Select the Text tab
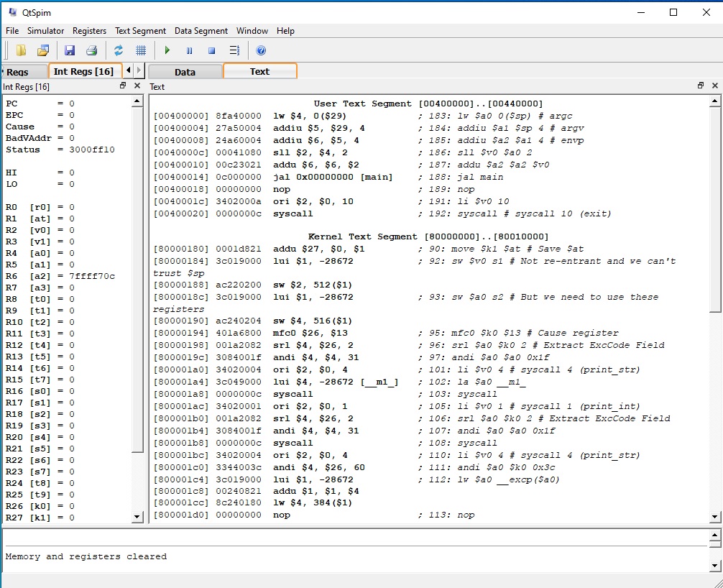The image size is (723, 588). point(259,71)
